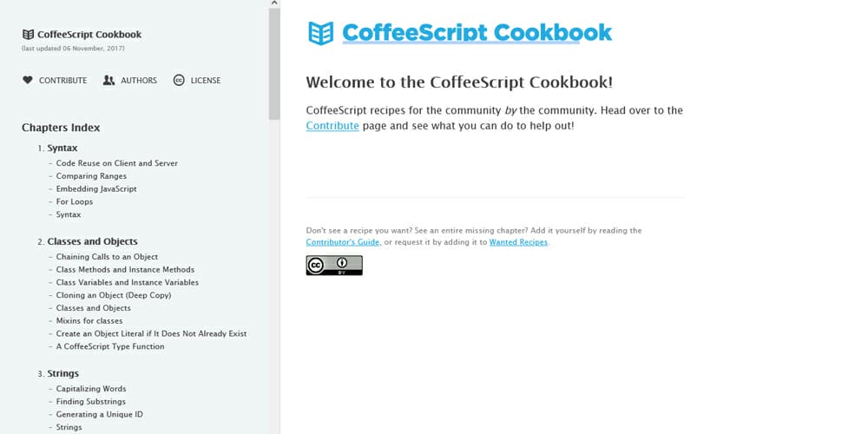868x434 pixels.
Task: Open Code Reuse on Client and Server recipe
Action: 117,163
